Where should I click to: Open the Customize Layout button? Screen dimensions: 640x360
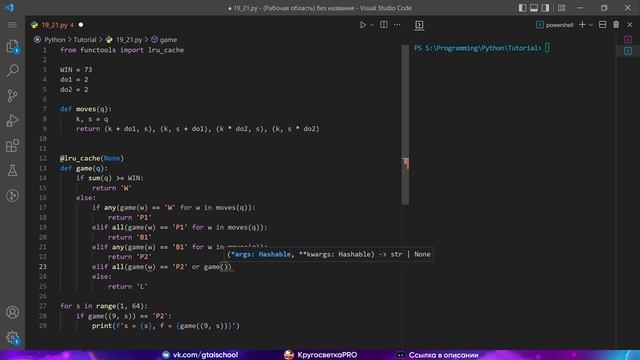coord(562,8)
